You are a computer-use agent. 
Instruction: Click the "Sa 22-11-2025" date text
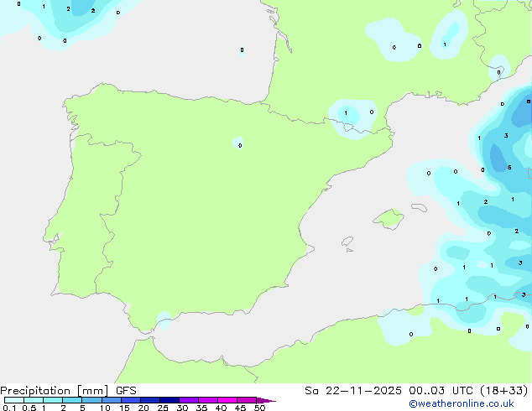(x=353, y=391)
